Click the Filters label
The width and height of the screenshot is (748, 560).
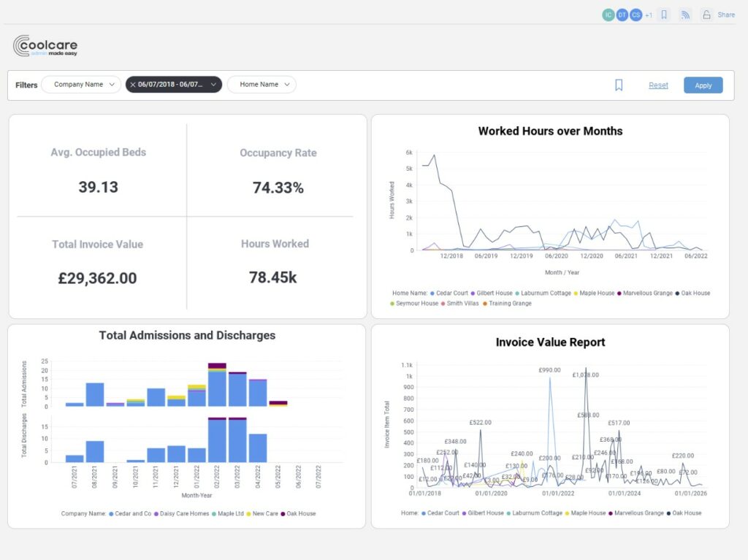pos(26,85)
